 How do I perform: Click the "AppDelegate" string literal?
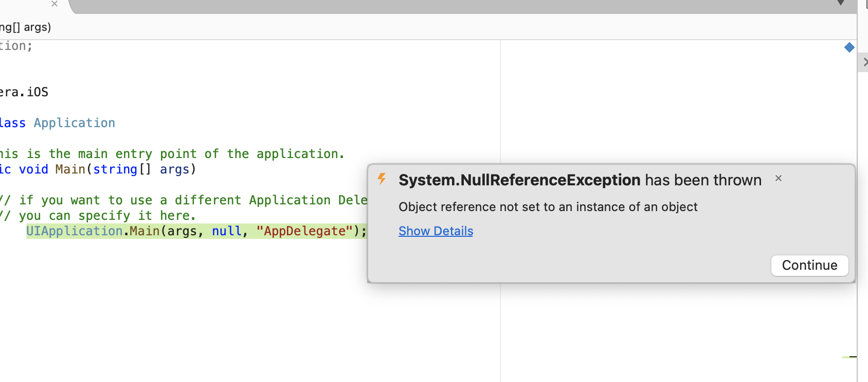304,231
